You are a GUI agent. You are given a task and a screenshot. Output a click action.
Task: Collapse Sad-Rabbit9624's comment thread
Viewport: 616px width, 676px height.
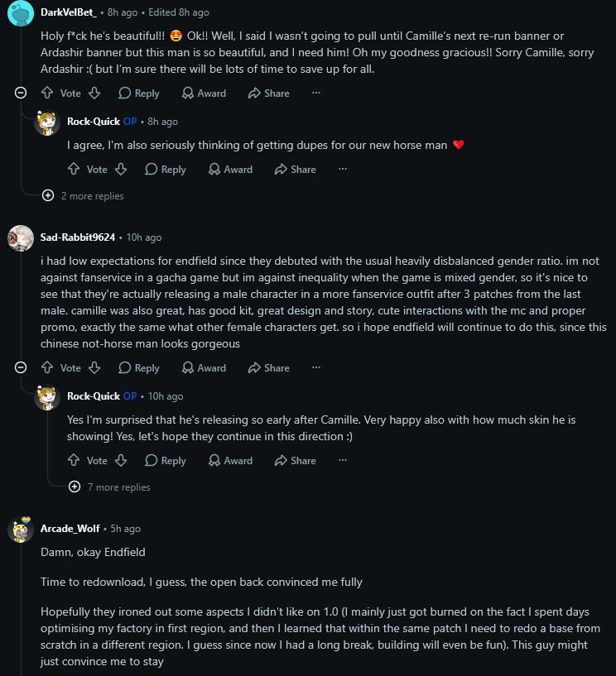point(21,367)
